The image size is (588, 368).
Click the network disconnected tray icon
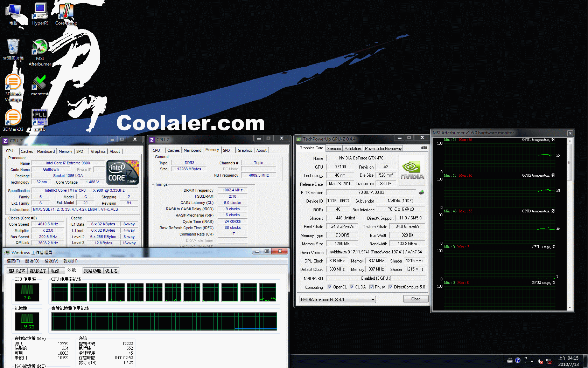tap(549, 361)
